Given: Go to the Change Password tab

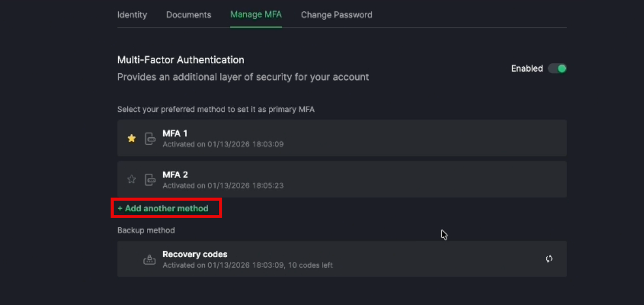Looking at the screenshot, I should 337,15.
